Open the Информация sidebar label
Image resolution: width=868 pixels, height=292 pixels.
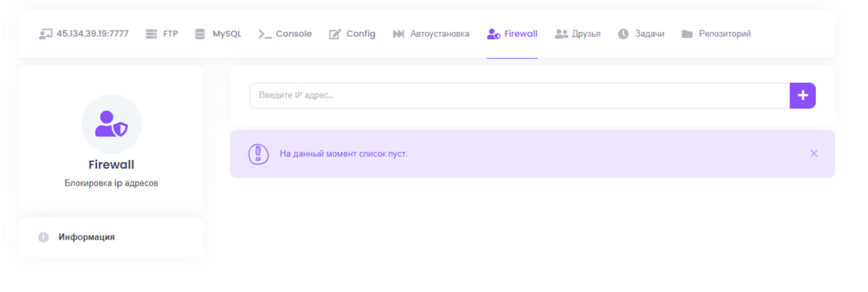point(86,237)
